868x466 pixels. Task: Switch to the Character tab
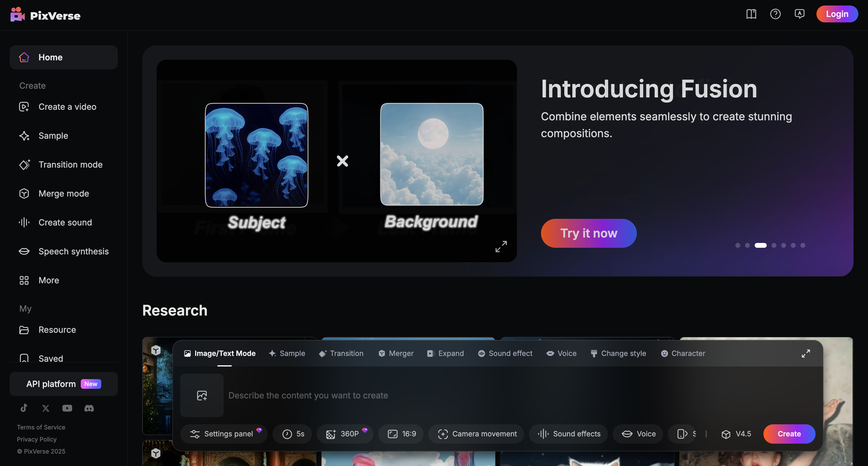tap(683, 354)
